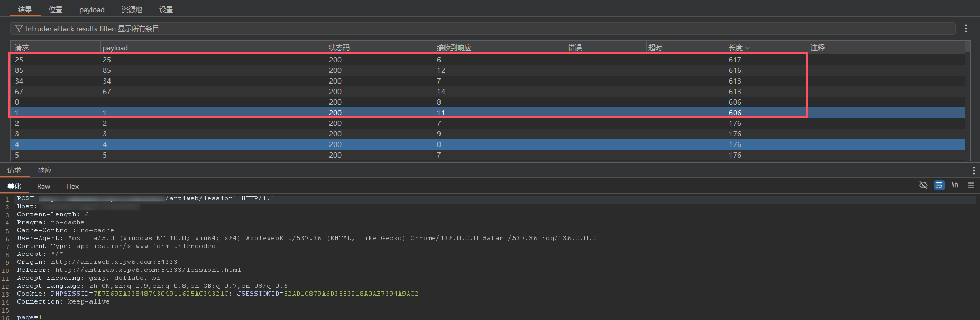Open the Intruder attack results filter bar
Image resolution: width=980 pixels, height=320 pixels.
pyautogui.click(x=476, y=29)
